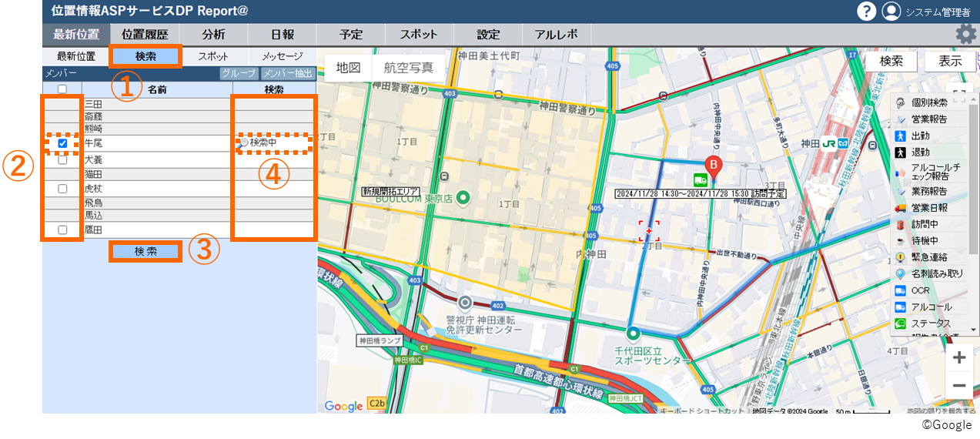980x439 pixels.
Task: Select the 最新位置 main tab
Action: click(76, 35)
